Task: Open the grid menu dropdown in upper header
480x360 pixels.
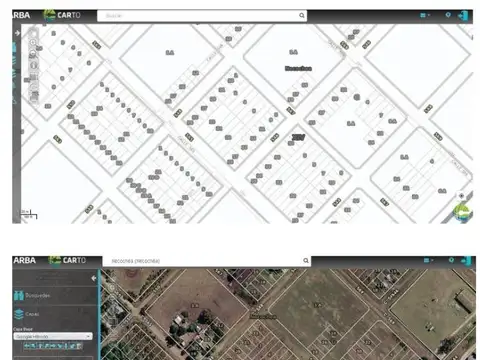Action: tap(425, 15)
